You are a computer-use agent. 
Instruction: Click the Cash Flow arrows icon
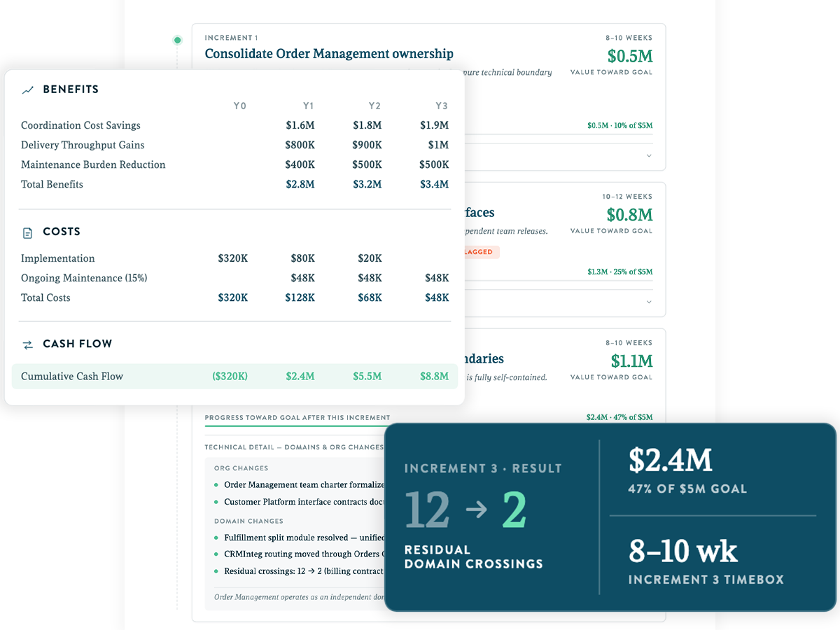28,344
